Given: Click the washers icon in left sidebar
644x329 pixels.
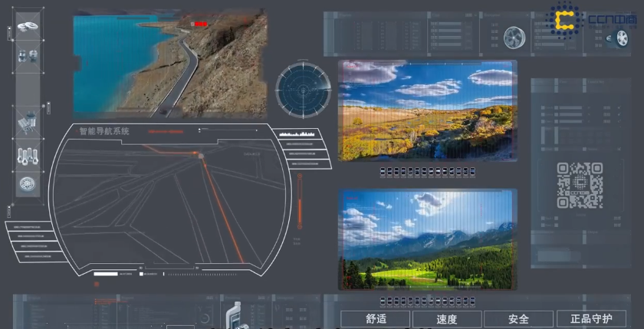Looking at the screenshot, I should pos(28,27).
